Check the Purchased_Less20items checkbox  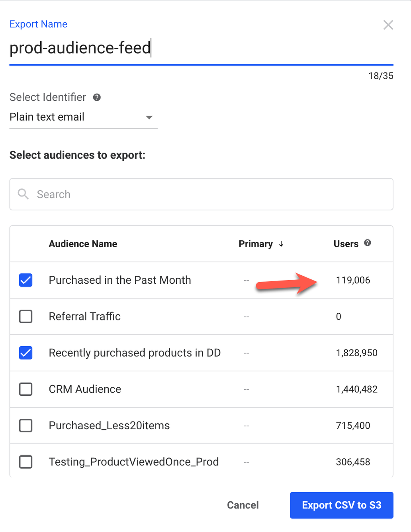[26, 426]
